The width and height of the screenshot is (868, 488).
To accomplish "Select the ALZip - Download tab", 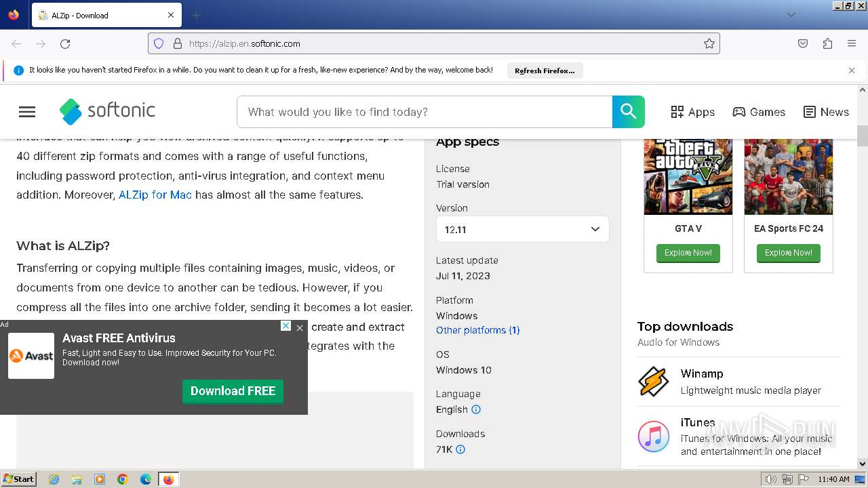I will tap(106, 15).
